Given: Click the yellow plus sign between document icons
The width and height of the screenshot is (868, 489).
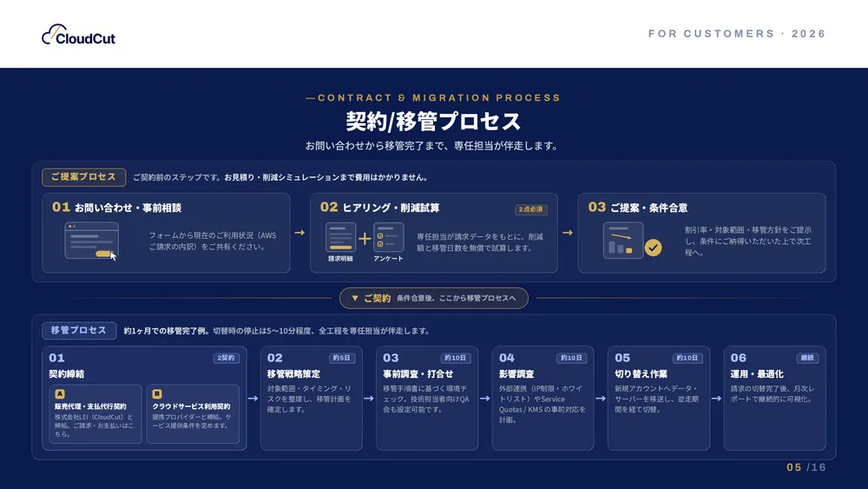Looking at the screenshot, I should [365, 239].
